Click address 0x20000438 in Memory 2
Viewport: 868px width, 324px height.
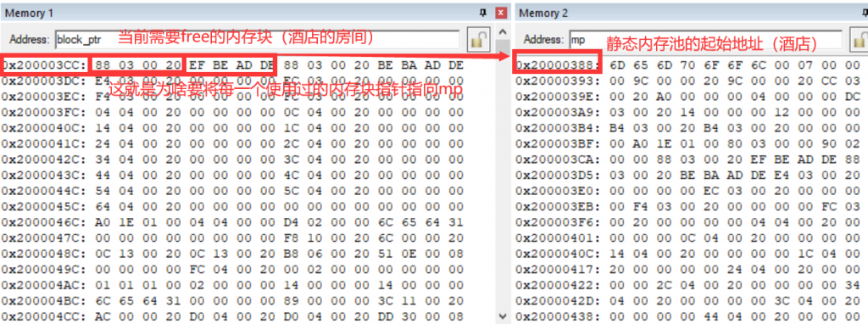(x=558, y=317)
